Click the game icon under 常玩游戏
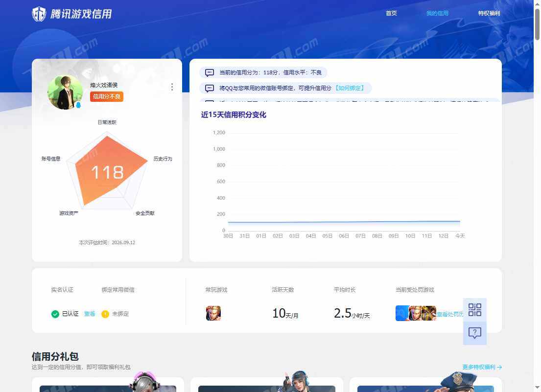 tap(213, 313)
